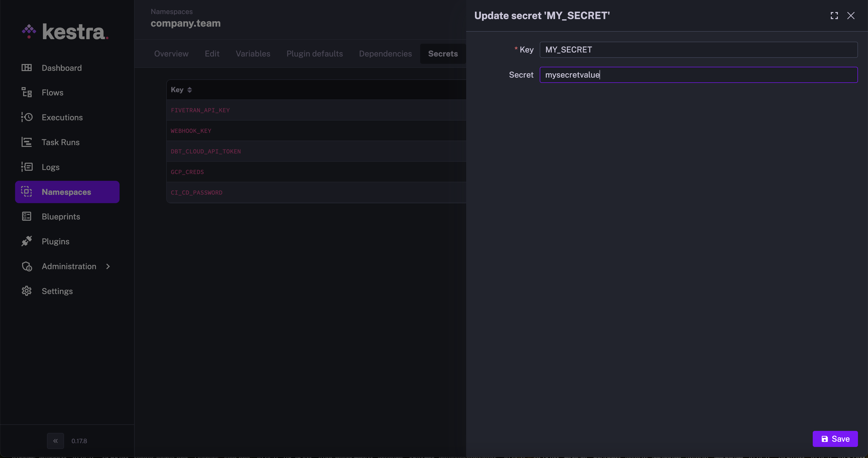Click into the Secret value field

pos(698,75)
